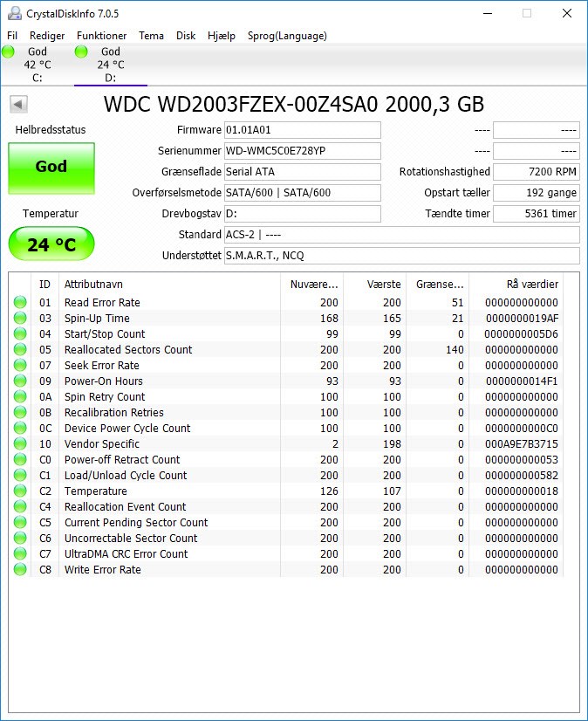Screen dimensions: 588x721
Task: Click the Firmware field 01.01A01
Action: 303,130
